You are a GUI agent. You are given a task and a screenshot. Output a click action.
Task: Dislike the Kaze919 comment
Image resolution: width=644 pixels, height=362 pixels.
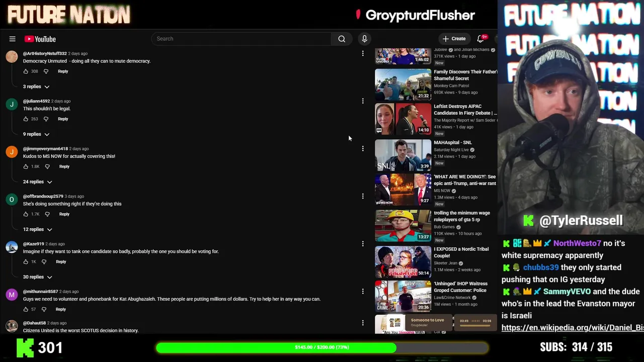tap(44, 262)
